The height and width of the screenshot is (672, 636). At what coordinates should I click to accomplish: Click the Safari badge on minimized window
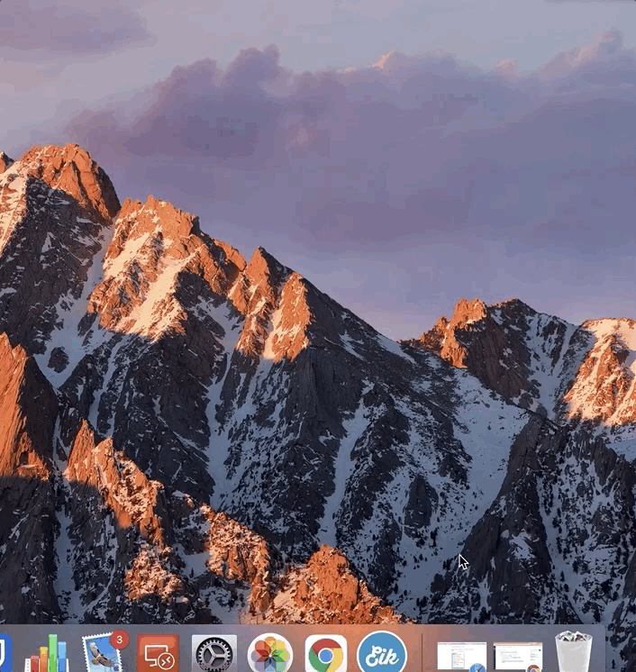477,667
